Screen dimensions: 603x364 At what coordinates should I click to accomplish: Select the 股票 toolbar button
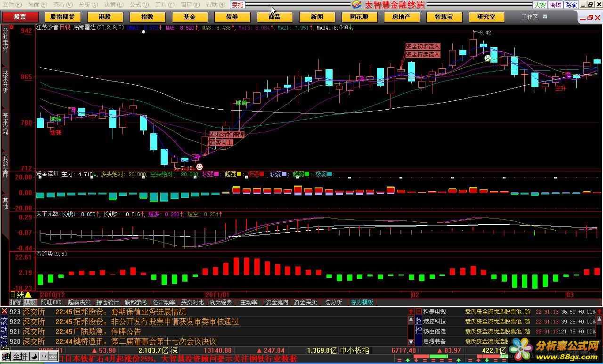pos(20,17)
